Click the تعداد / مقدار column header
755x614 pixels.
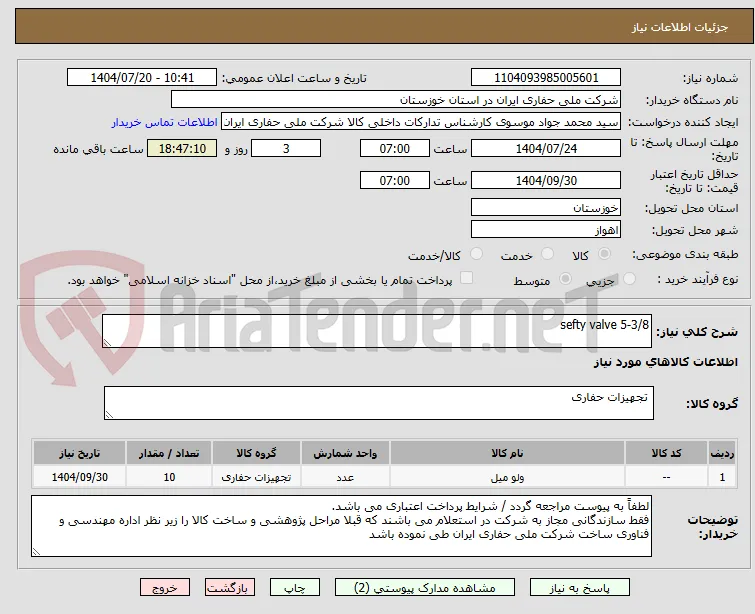click(169, 453)
